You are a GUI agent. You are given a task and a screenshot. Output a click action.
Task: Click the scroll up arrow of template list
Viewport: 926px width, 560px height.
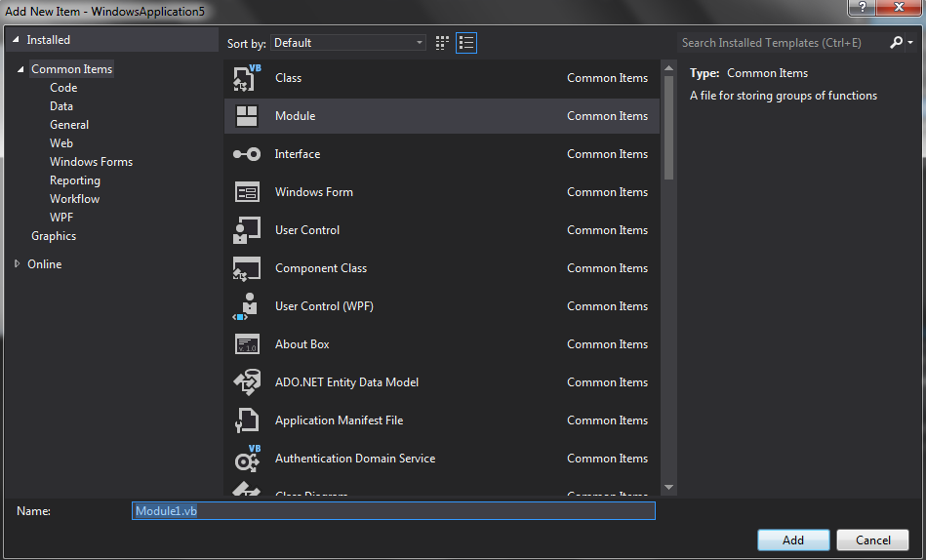click(x=668, y=68)
